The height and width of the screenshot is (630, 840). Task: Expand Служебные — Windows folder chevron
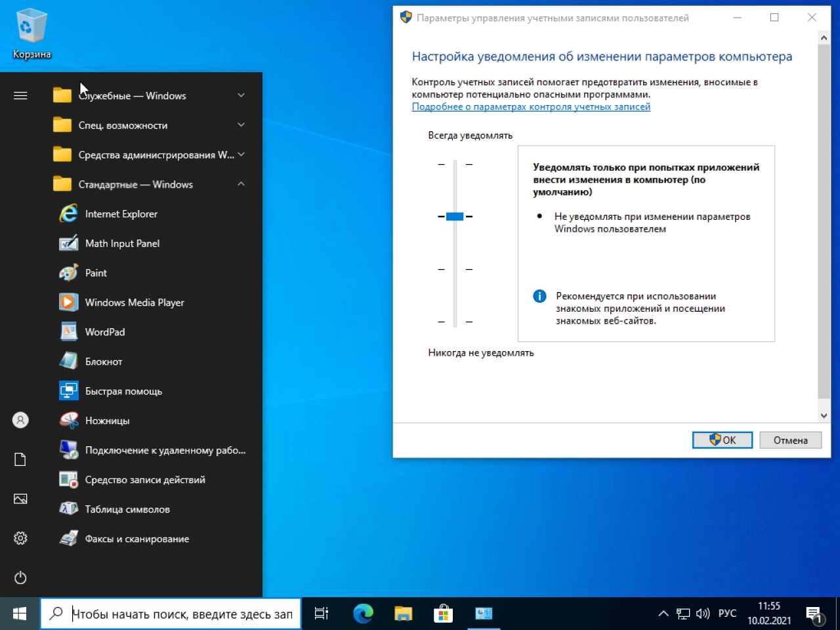[x=241, y=95]
